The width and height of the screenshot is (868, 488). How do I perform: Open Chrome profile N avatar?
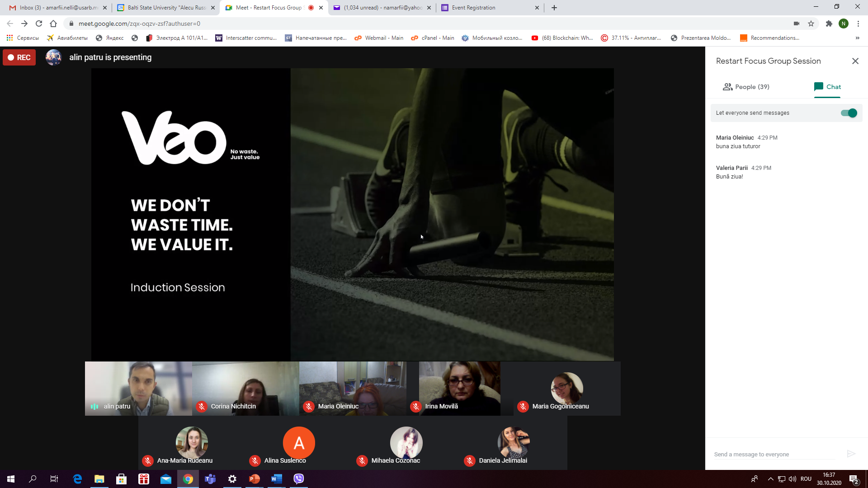(x=844, y=23)
